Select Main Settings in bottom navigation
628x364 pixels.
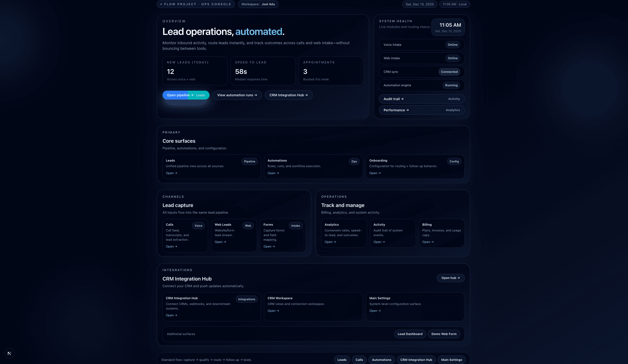(x=451, y=359)
